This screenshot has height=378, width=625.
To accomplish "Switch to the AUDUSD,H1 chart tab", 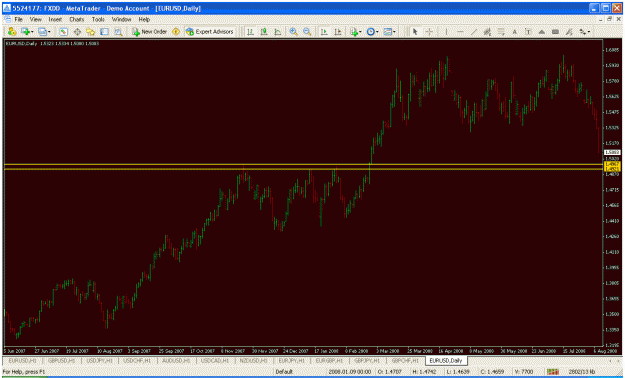I will coord(176,360).
